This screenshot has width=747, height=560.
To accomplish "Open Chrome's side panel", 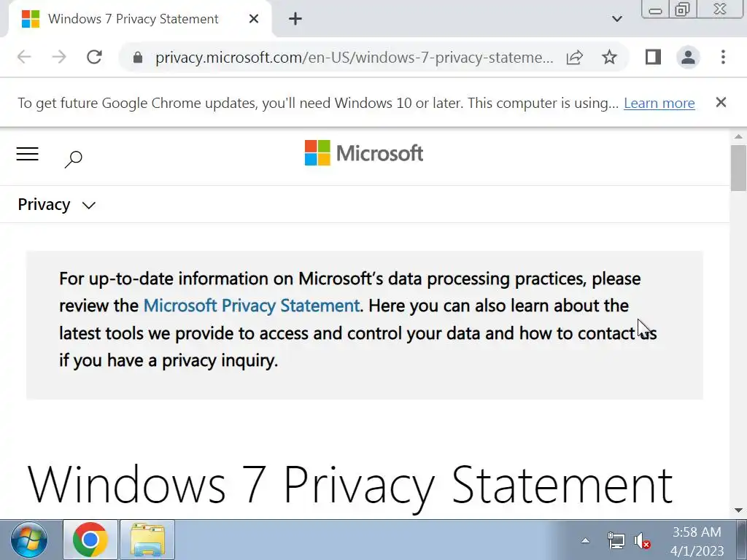I will [653, 57].
